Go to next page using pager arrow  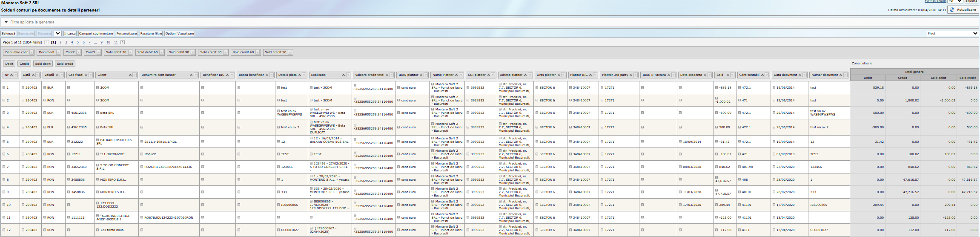123,43
